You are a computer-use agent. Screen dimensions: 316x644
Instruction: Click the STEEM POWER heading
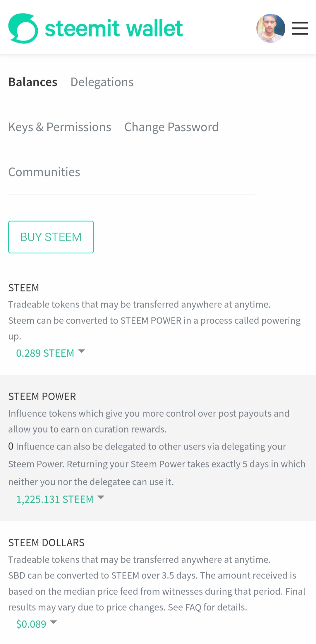(x=42, y=397)
